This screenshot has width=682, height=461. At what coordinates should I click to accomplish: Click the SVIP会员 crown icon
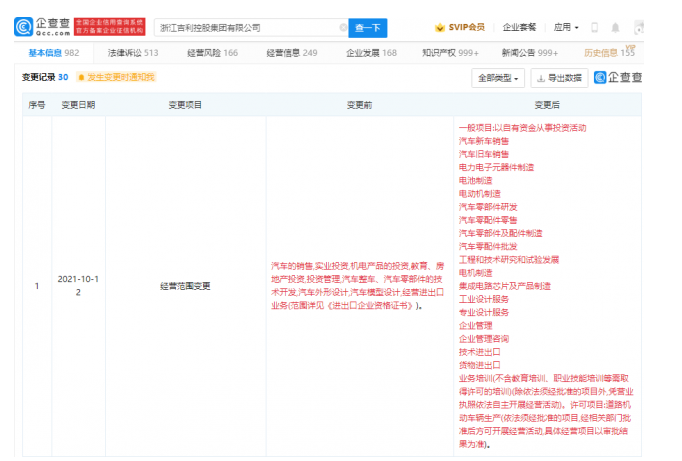(x=441, y=28)
